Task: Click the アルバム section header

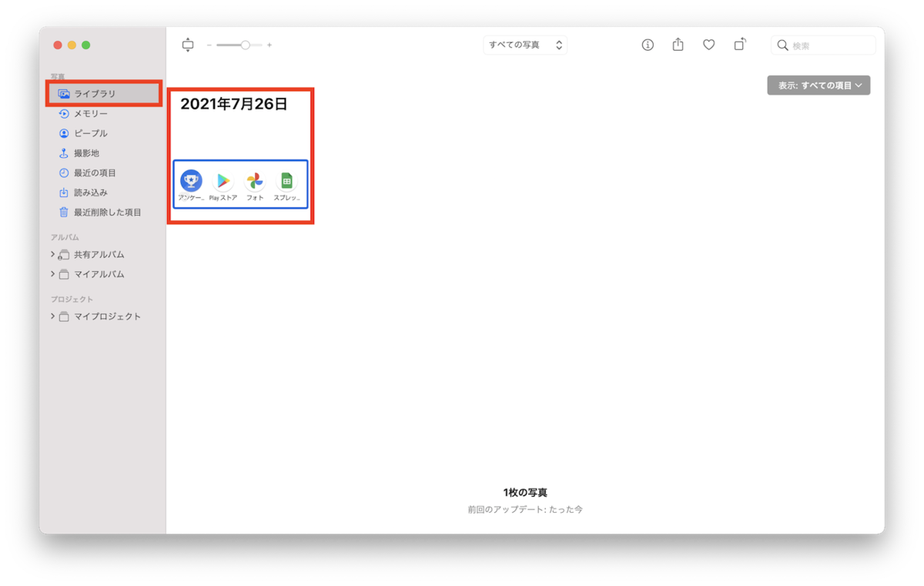Action: pyautogui.click(x=65, y=237)
